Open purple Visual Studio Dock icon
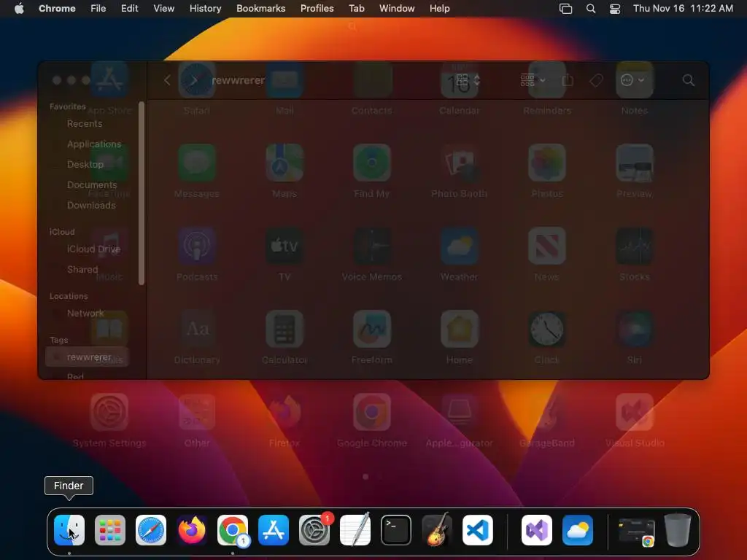The height and width of the screenshot is (560, 747). pyautogui.click(x=537, y=530)
